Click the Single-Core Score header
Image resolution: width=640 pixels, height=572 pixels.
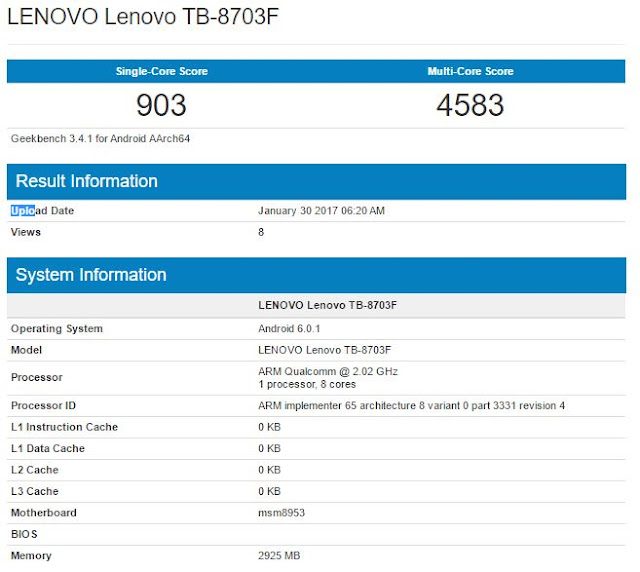162,71
